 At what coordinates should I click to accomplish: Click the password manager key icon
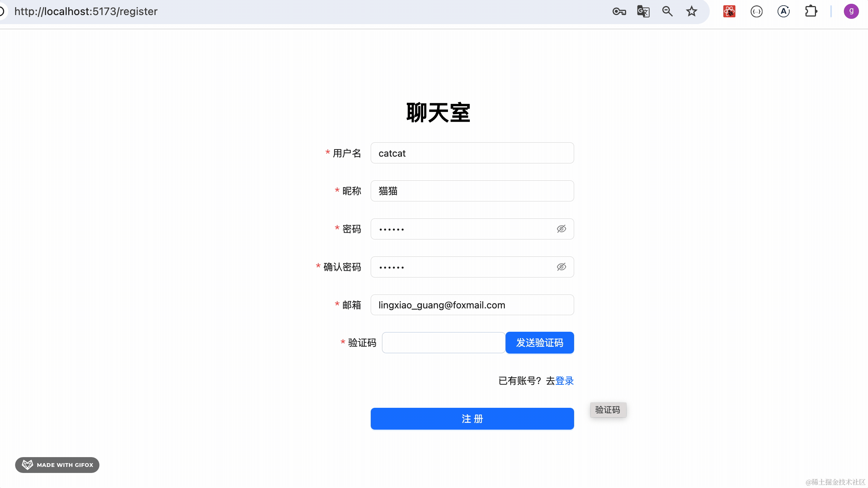tap(619, 12)
